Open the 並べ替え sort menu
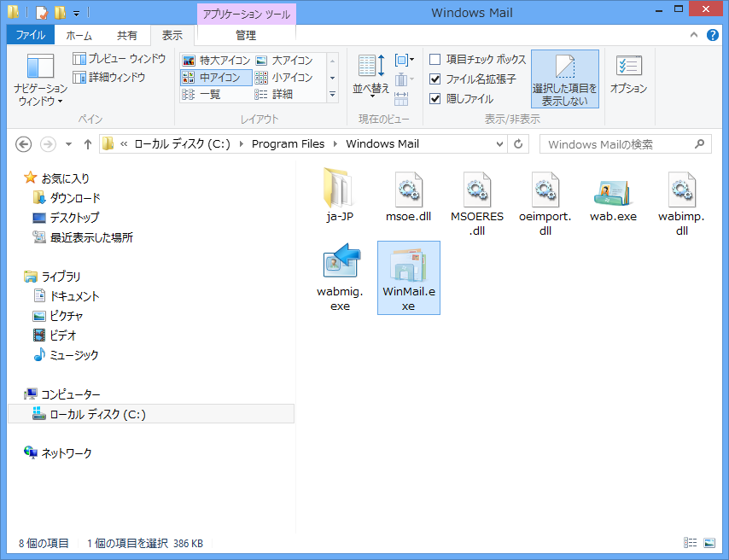Screen dimensions: 729x560 tap(370, 76)
